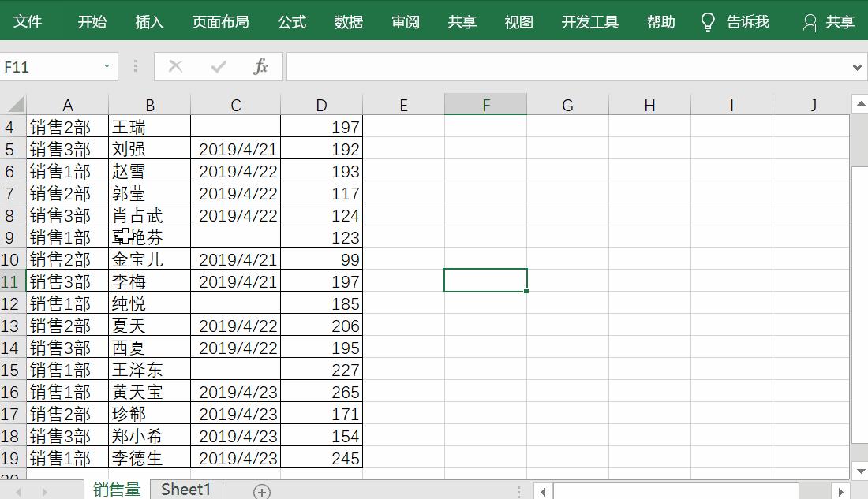Switch to the 开发工具 ribbon tab

pyautogui.click(x=589, y=21)
